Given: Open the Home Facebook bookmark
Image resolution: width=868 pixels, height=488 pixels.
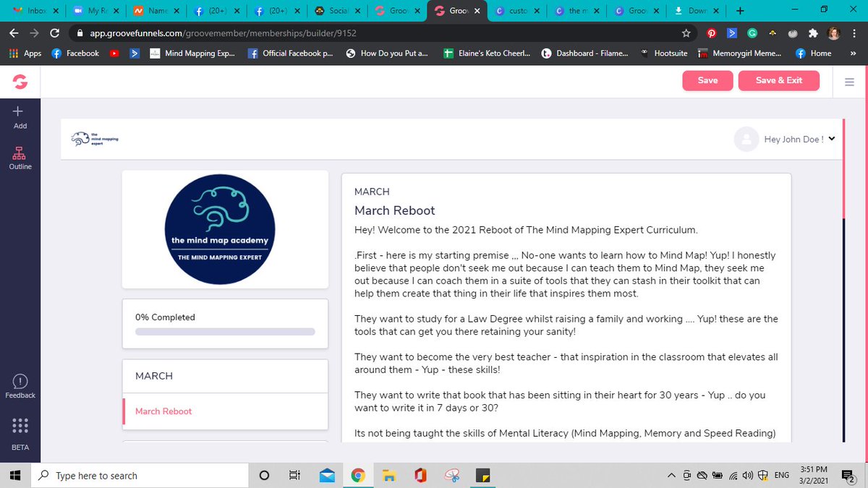Looking at the screenshot, I should [x=814, y=53].
